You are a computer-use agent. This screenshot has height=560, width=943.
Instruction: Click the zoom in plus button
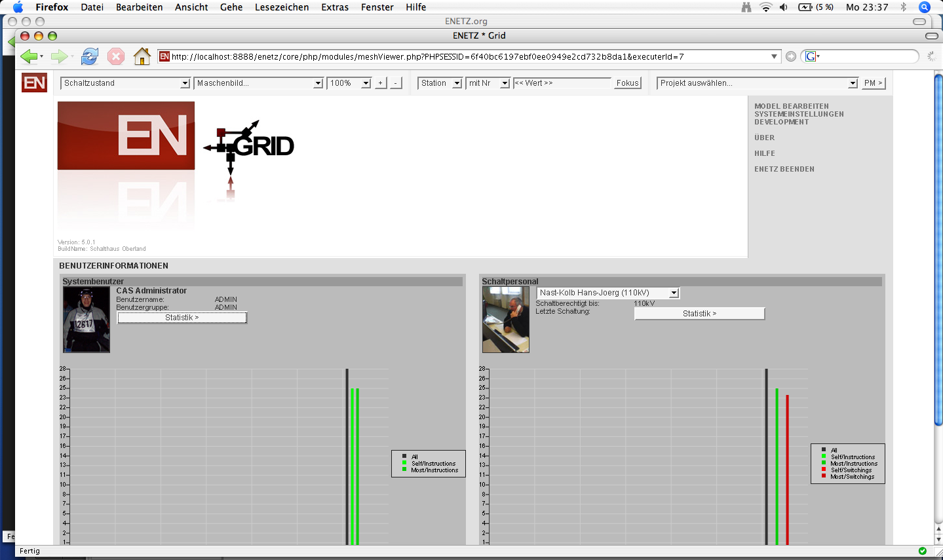coord(381,83)
